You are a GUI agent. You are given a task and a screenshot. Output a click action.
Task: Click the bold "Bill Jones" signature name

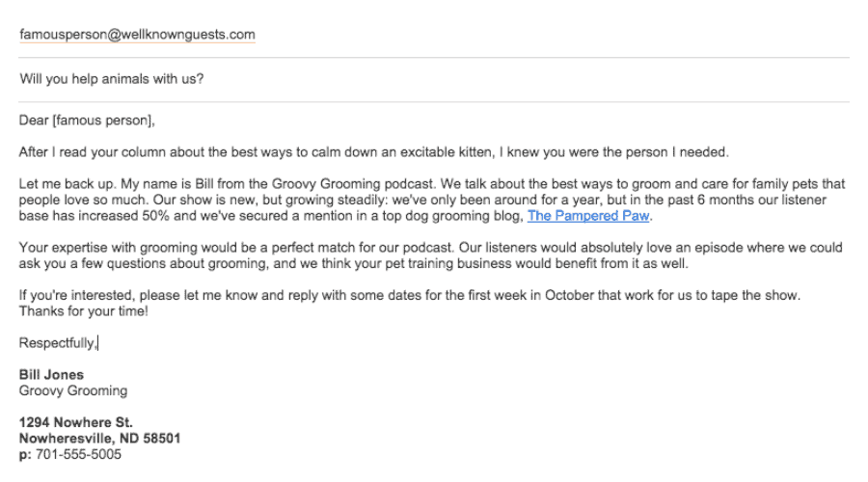tap(51, 374)
